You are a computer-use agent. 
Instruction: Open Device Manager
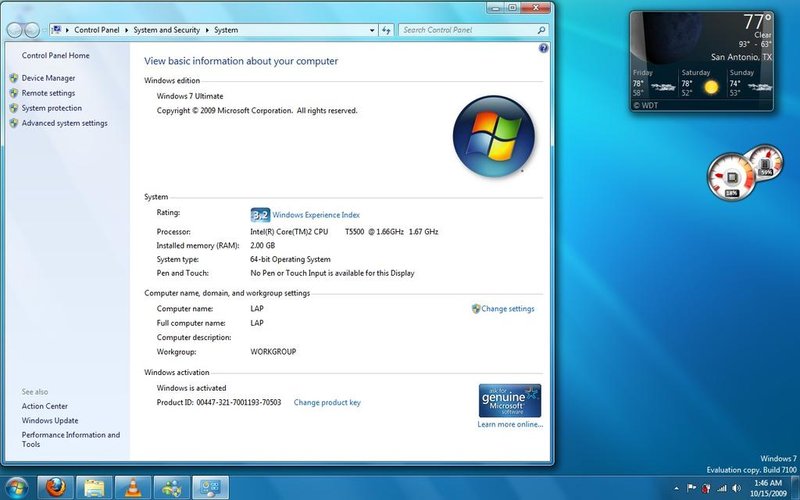click(x=48, y=78)
